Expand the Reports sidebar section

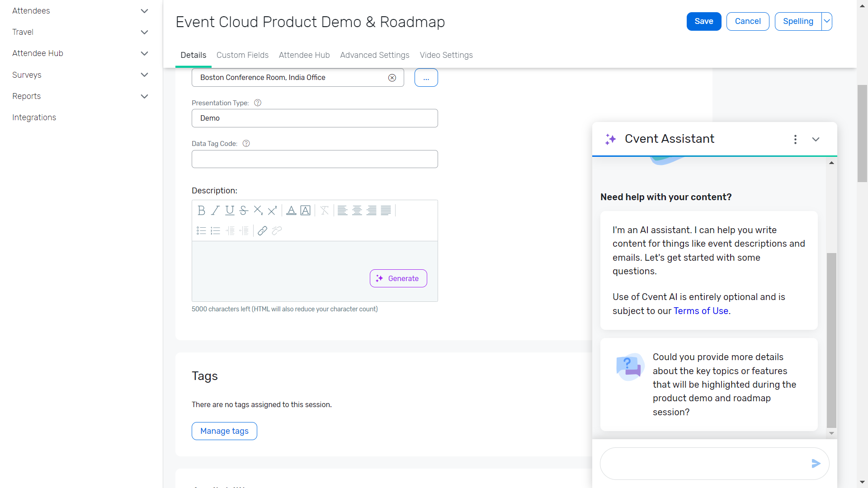coord(145,96)
